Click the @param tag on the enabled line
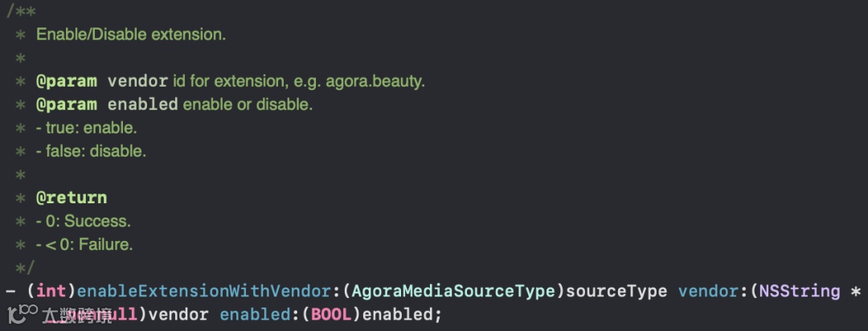Image resolution: width=868 pixels, height=331 pixels. pyautogui.click(x=67, y=104)
